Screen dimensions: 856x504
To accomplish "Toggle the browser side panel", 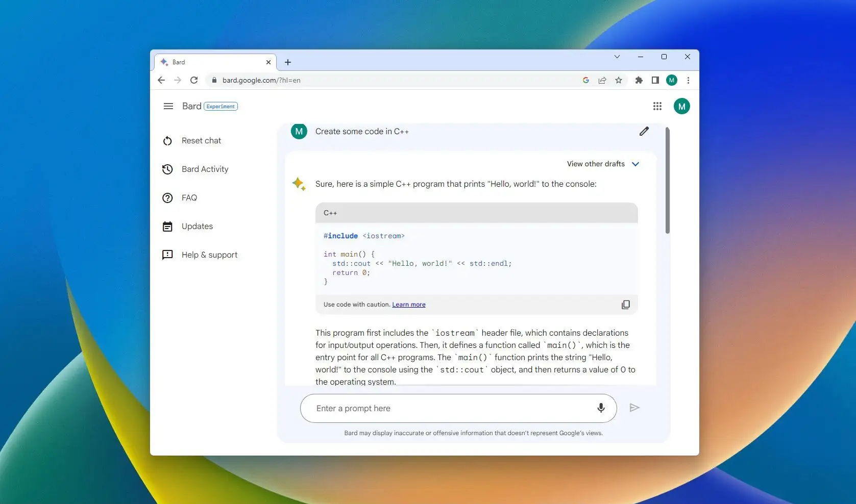I will [x=655, y=80].
